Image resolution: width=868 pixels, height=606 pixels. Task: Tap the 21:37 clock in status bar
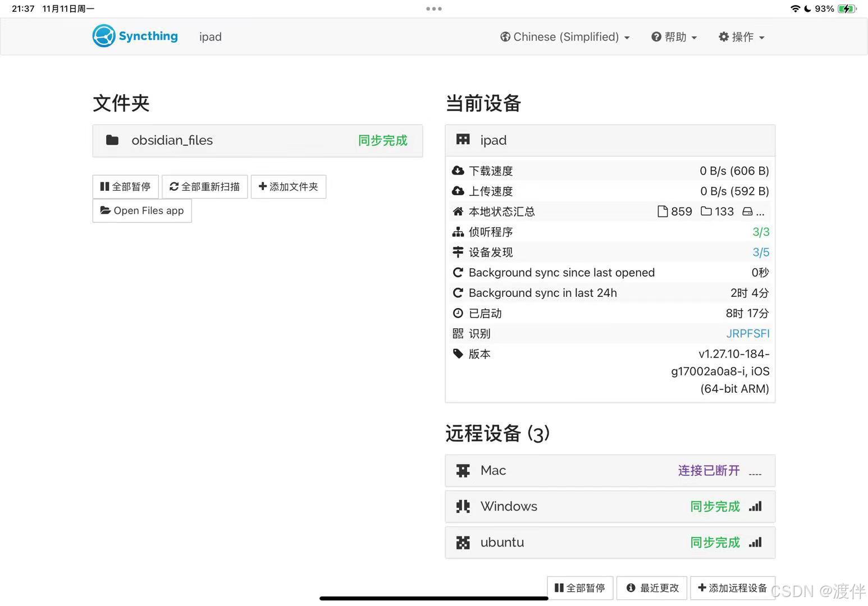[x=23, y=8]
